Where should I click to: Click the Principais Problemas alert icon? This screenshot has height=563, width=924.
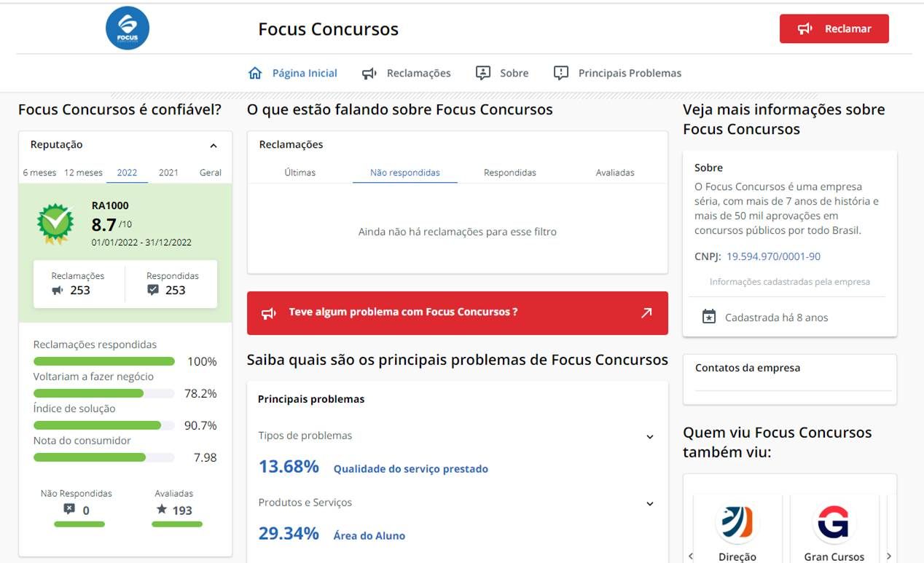[x=560, y=73]
